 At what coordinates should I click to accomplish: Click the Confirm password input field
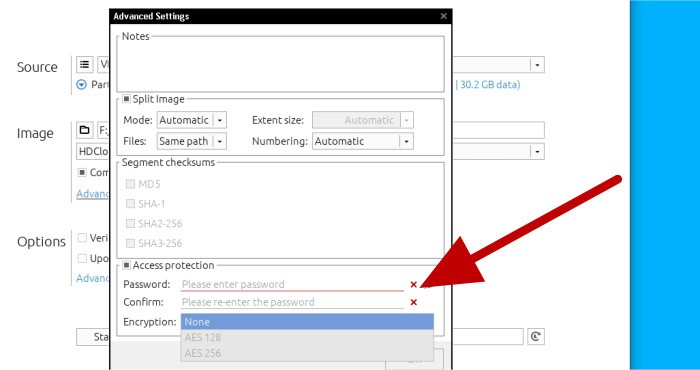(292, 302)
